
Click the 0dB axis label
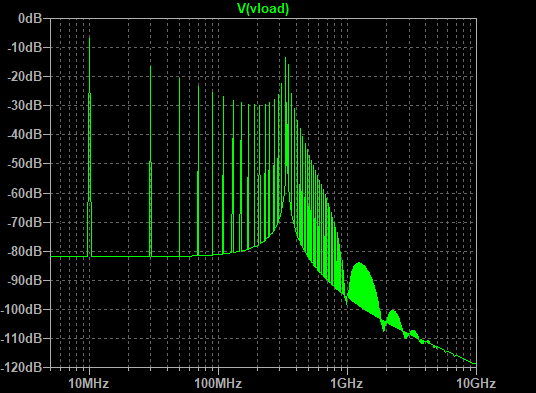click(30, 18)
